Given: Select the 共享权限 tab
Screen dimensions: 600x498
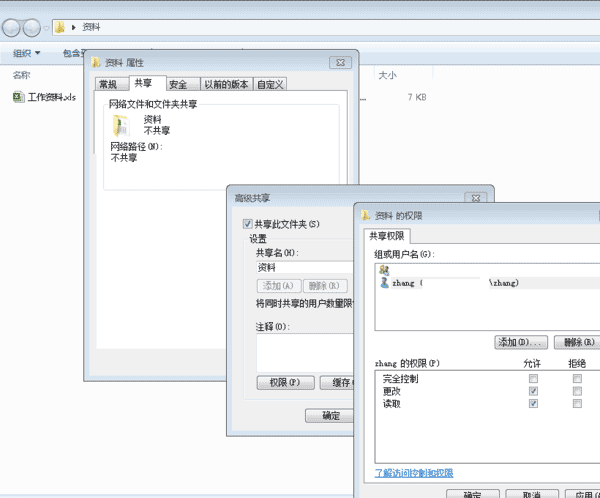Looking at the screenshot, I should [387, 236].
